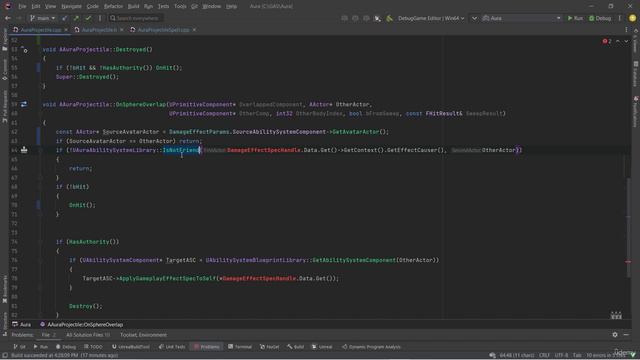640x360 pixels.
Task: Open the Refactor menu
Action: point(113,7)
